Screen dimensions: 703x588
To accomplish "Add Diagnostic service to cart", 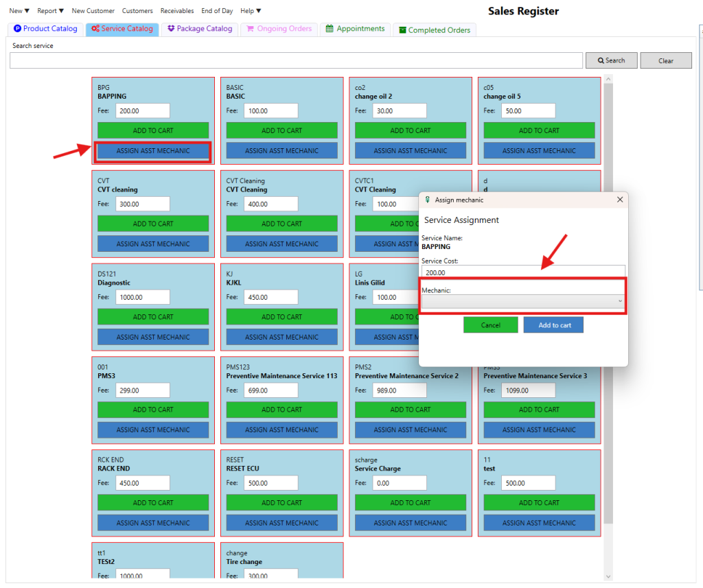I will [x=153, y=317].
